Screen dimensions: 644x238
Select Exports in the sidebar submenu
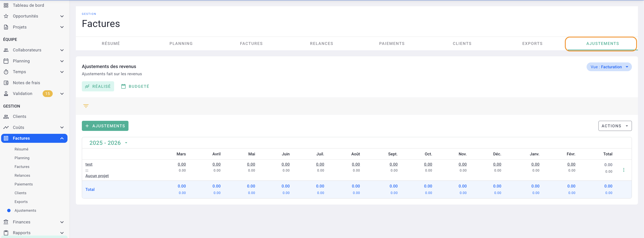(21, 202)
